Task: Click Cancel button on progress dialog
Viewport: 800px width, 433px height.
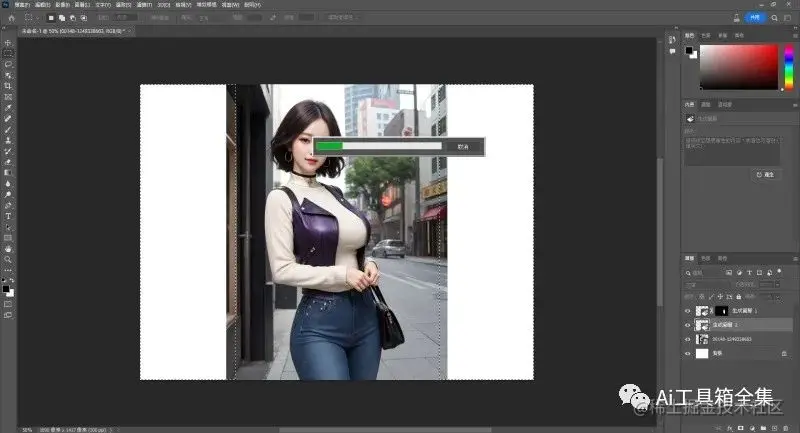Action: [x=463, y=147]
